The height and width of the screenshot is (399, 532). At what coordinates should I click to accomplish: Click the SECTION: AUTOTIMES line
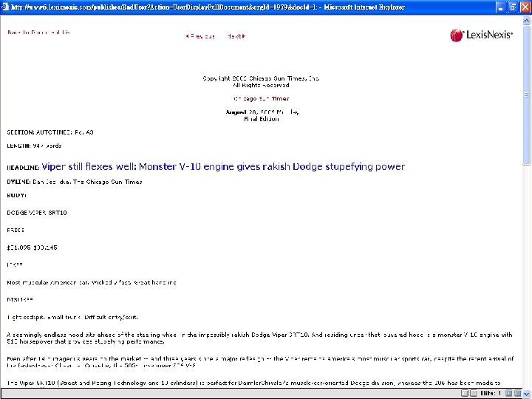[50, 132]
